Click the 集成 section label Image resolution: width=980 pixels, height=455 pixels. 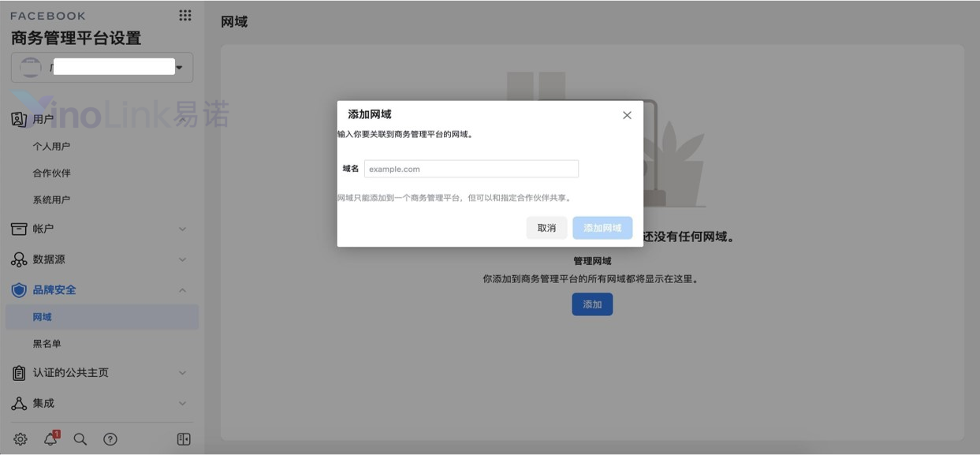click(43, 403)
